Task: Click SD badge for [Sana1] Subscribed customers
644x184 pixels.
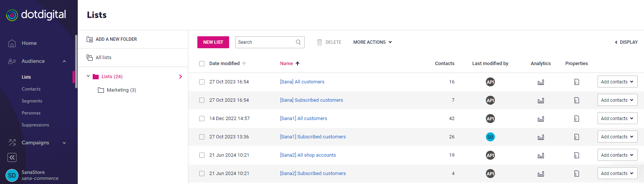Action: pyautogui.click(x=490, y=137)
